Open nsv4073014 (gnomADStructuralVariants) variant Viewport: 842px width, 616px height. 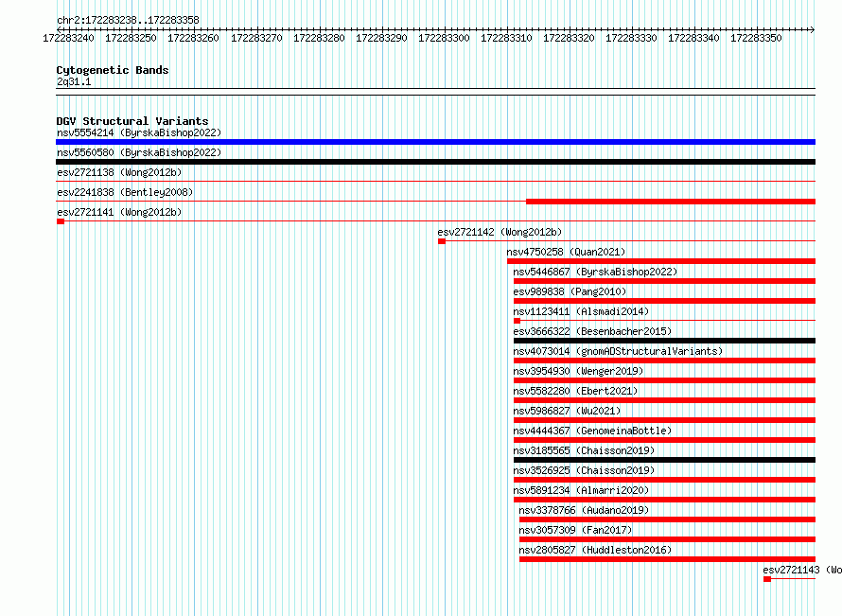point(618,351)
